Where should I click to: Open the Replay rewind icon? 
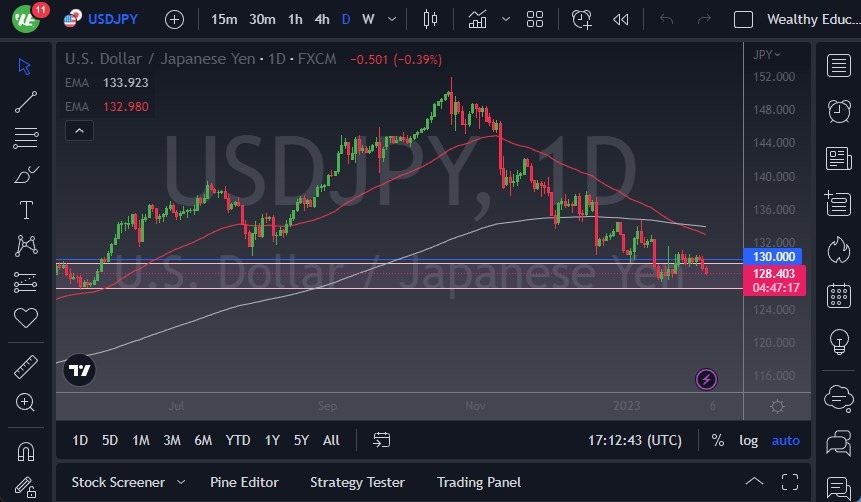coord(621,19)
